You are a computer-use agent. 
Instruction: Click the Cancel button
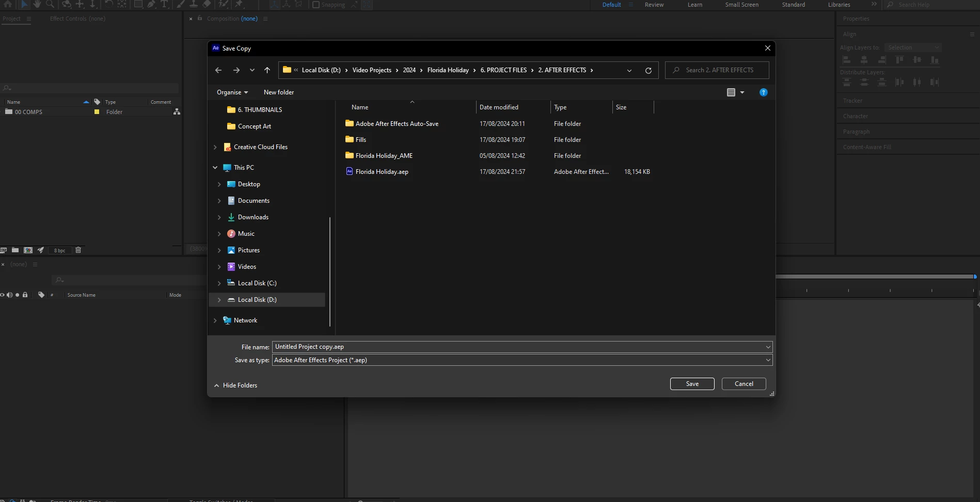point(744,384)
